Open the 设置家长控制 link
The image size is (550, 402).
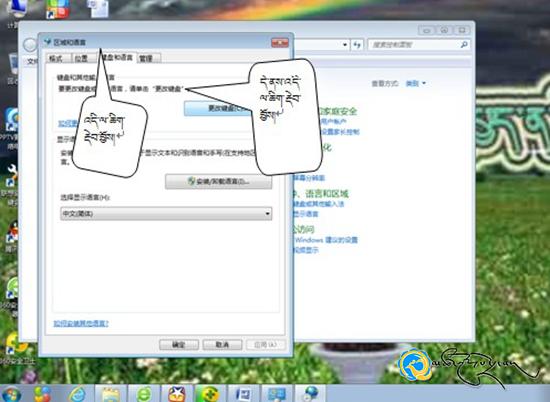340,132
